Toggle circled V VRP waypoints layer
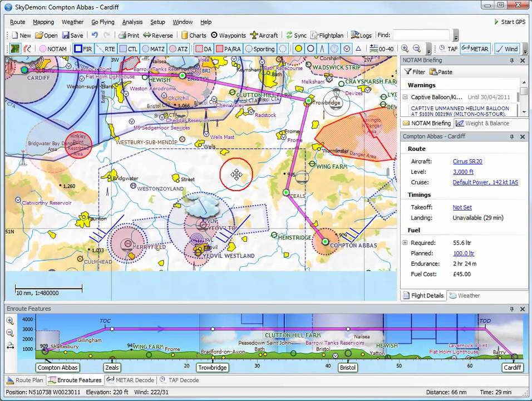This screenshot has height=401, width=532. [347, 49]
